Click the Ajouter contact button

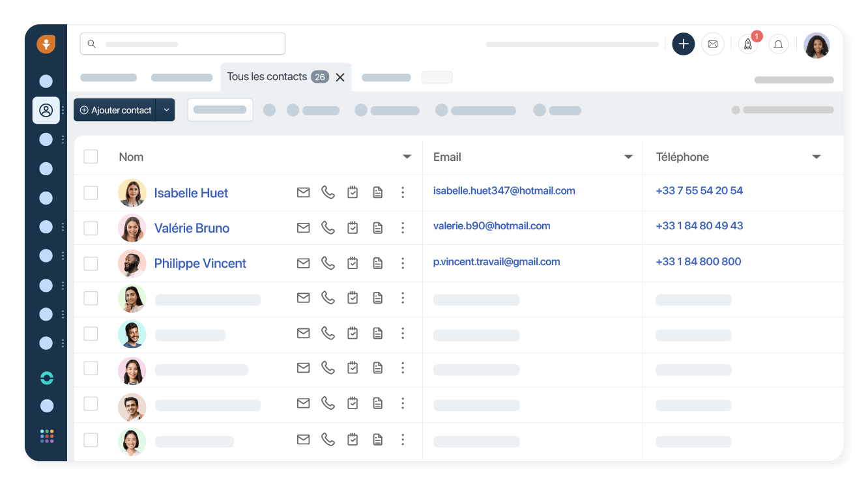(116, 110)
